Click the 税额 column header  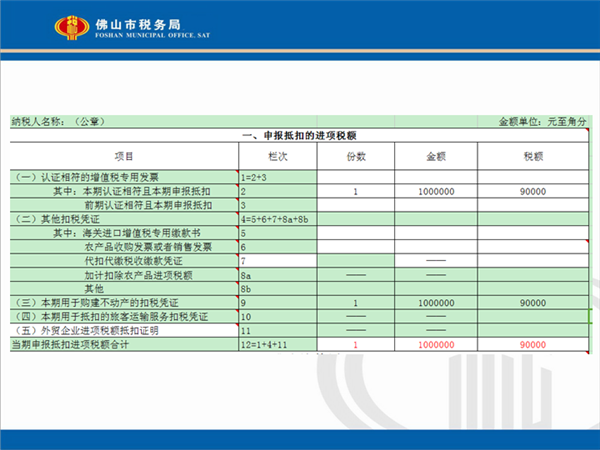[533, 156]
